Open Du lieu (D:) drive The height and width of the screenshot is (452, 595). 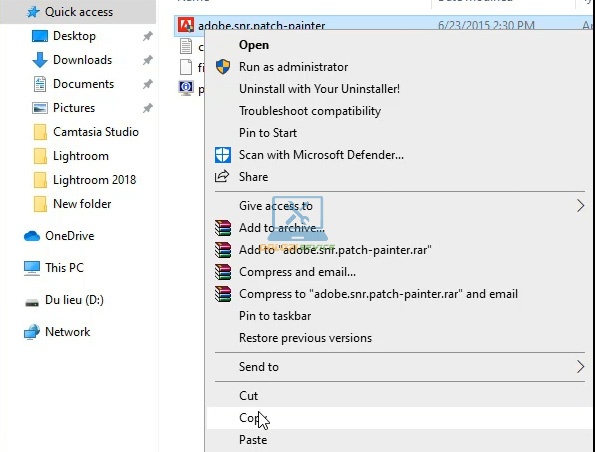74,300
